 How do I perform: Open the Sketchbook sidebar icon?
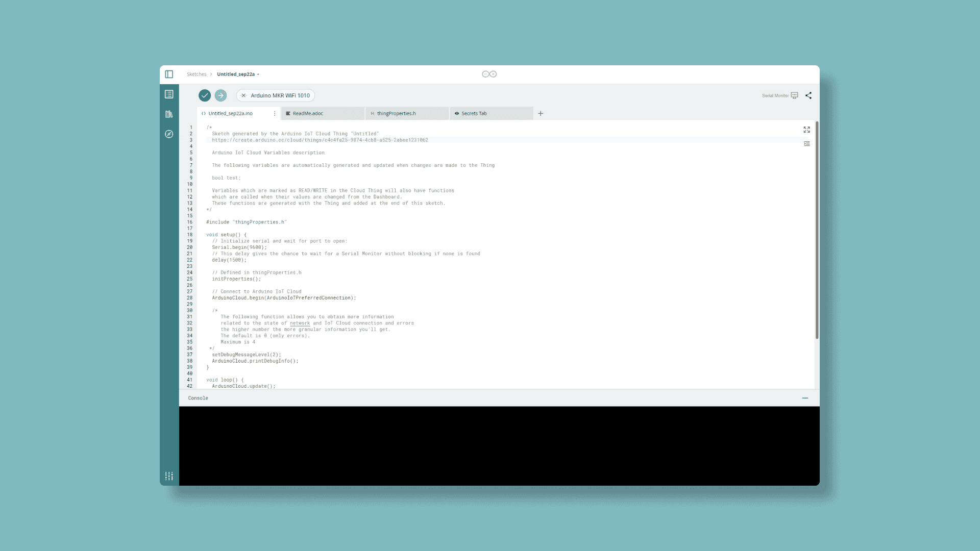pos(169,94)
